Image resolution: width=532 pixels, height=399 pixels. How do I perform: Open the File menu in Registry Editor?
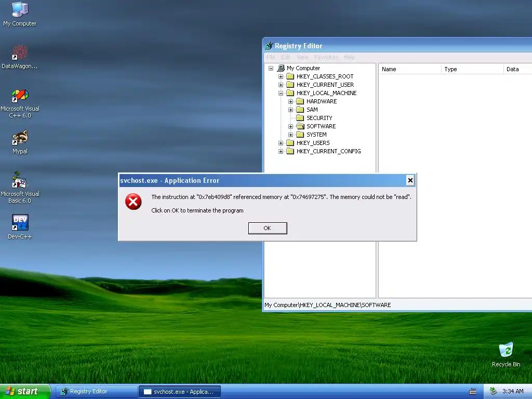271,57
